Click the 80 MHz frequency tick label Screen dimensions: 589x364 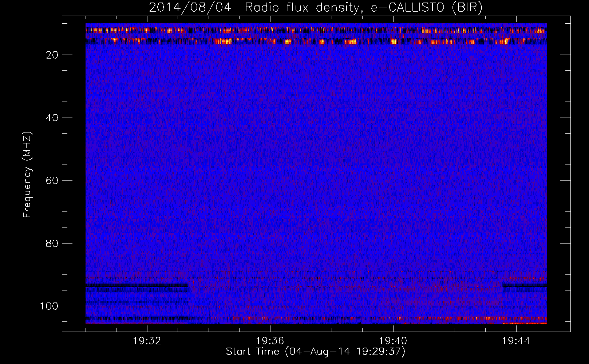[x=52, y=244]
